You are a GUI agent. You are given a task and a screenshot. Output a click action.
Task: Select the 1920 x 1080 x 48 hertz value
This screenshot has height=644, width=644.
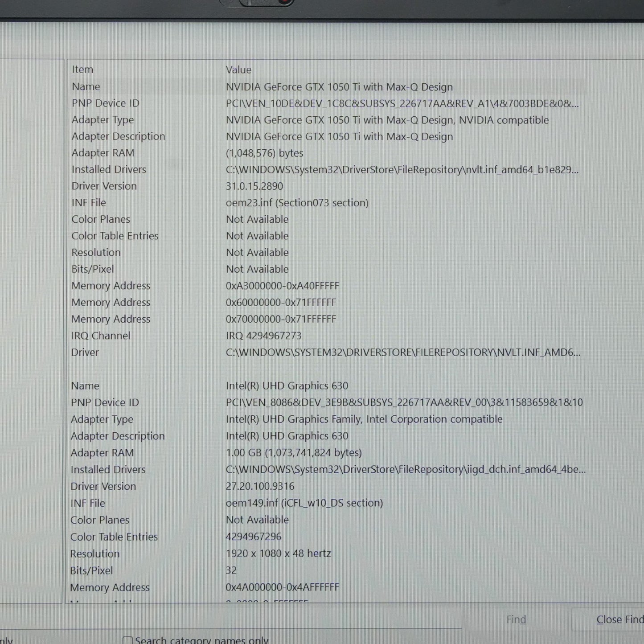click(x=278, y=554)
